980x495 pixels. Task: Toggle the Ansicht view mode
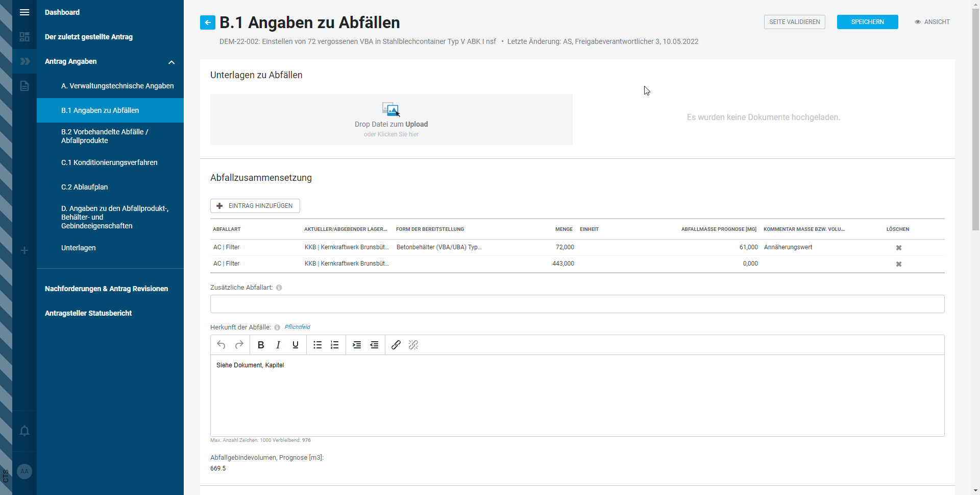[x=932, y=21]
